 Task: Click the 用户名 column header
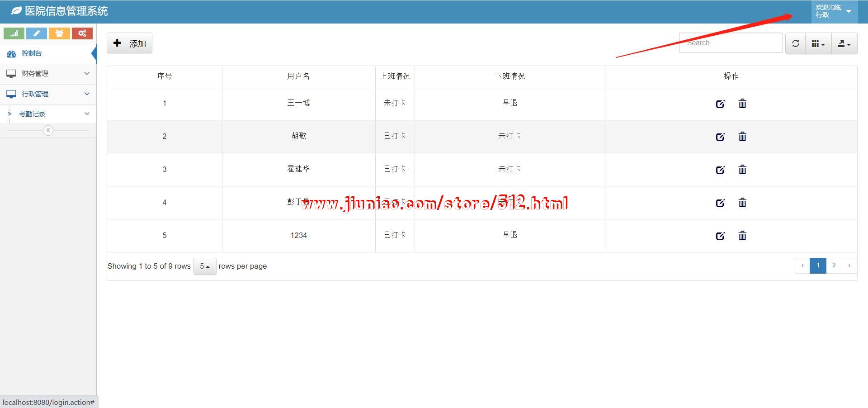pyautogui.click(x=299, y=76)
